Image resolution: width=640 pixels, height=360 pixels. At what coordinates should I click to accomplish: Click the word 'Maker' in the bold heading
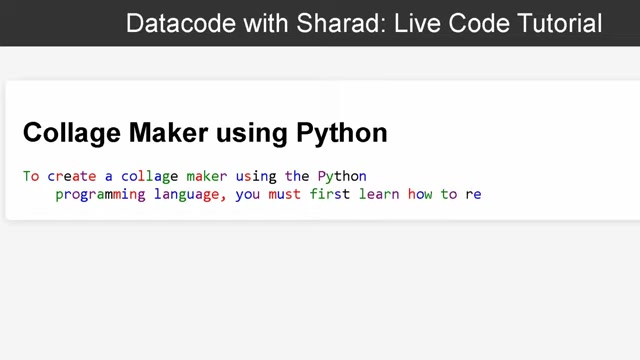point(169,133)
